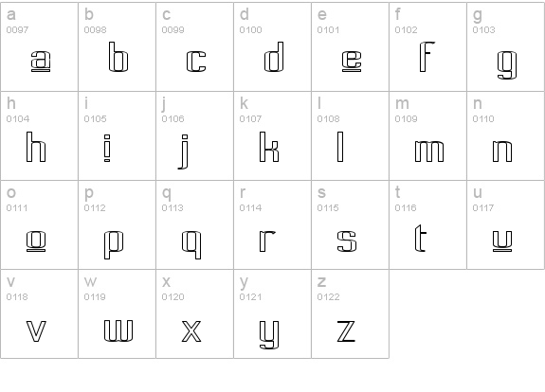This screenshot has width=545, height=392.
Task: Select the 'h' character preview
Action: [39, 135]
